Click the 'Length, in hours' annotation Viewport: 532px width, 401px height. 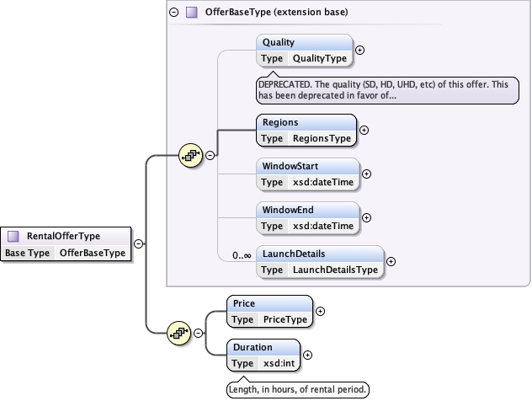click(297, 389)
